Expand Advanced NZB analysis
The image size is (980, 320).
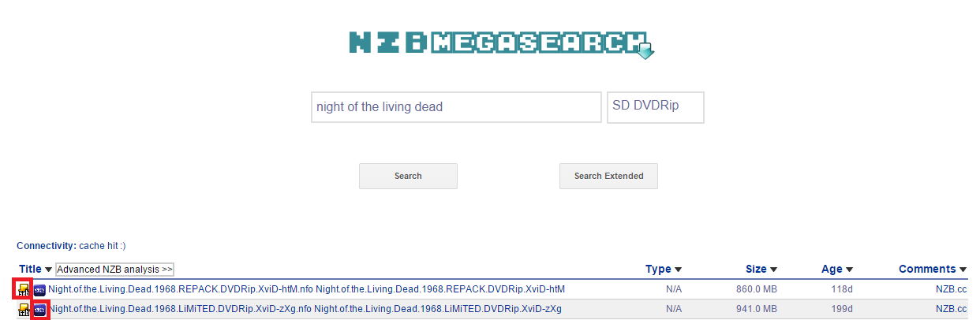[114, 270]
